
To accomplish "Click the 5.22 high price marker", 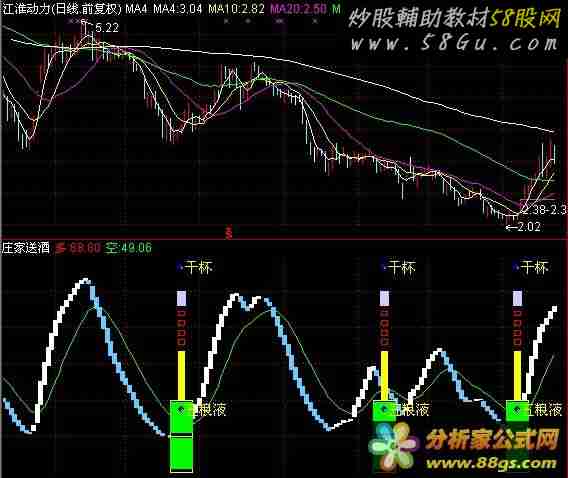I will click(107, 28).
